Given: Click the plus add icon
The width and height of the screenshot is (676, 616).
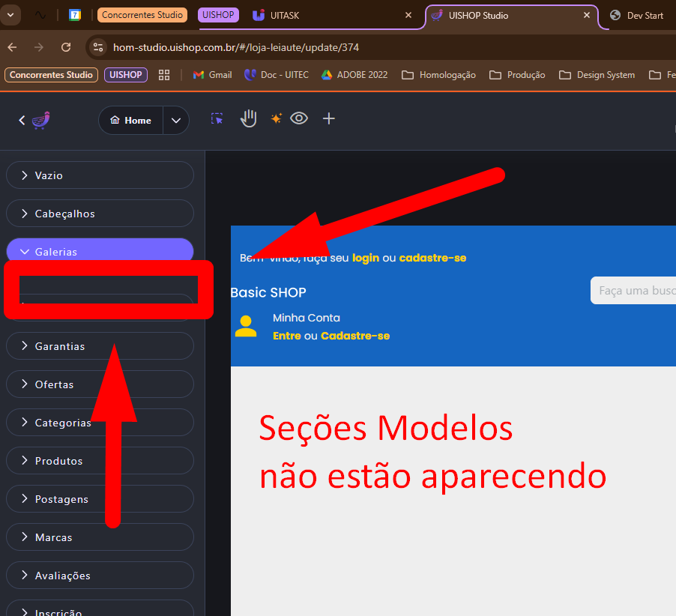Looking at the screenshot, I should coord(328,118).
